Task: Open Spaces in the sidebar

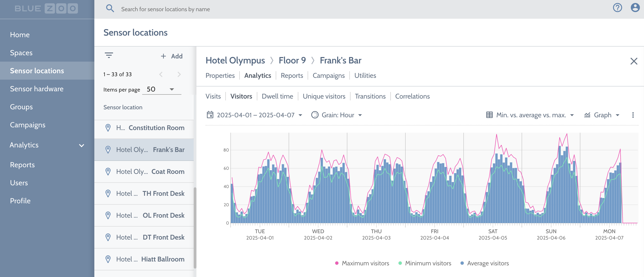Action: pos(21,53)
